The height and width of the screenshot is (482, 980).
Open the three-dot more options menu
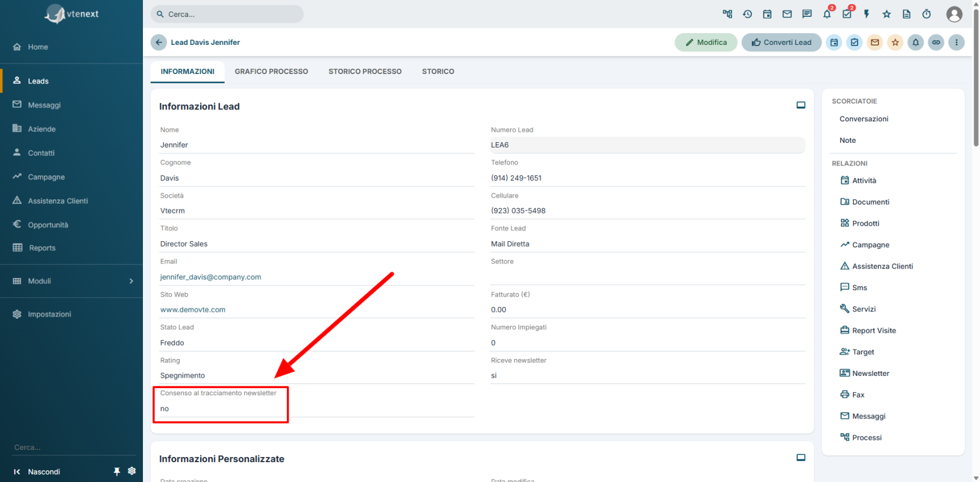click(x=957, y=43)
